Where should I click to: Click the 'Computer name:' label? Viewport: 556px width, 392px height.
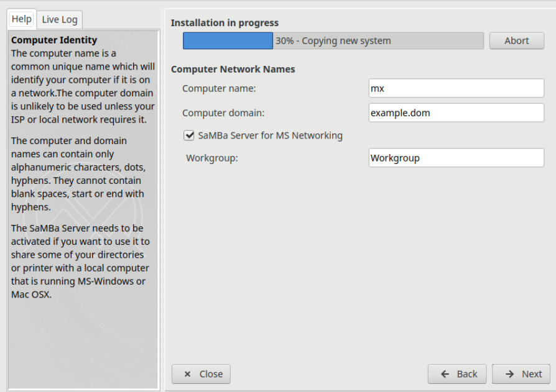tap(219, 88)
